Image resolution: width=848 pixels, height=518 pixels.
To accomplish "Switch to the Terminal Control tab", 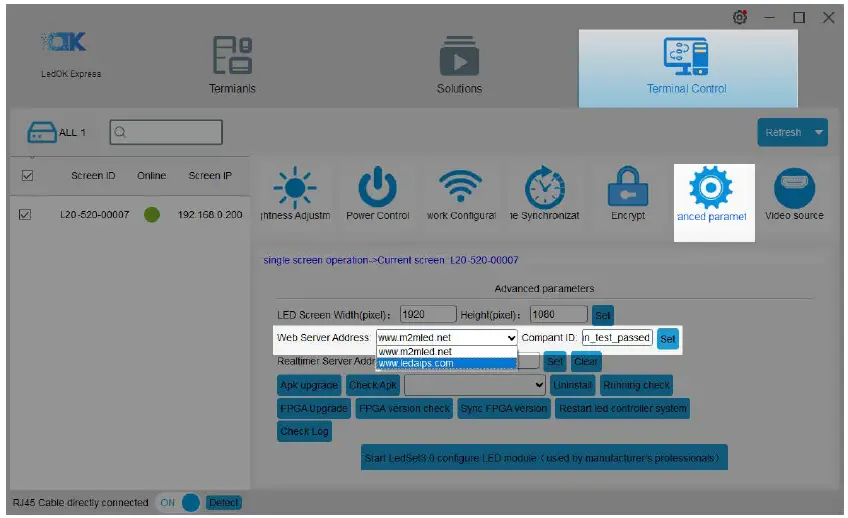I will click(687, 68).
